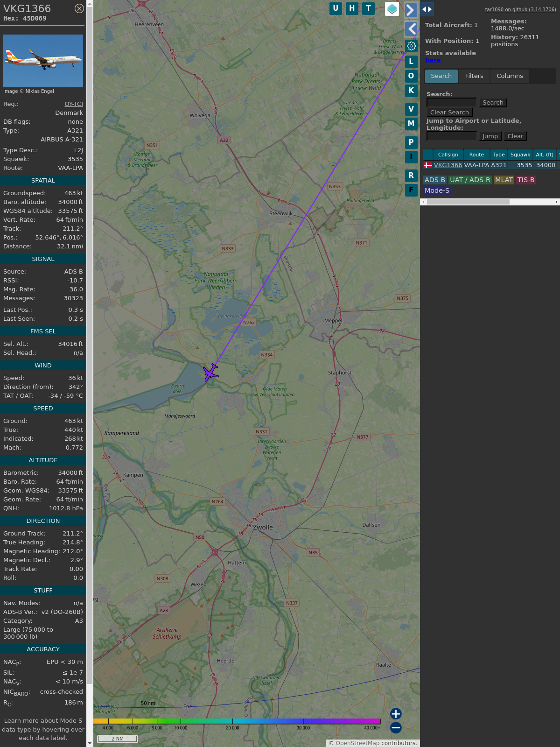
Task: Toggle the TIS-B source filter
Action: (525, 180)
